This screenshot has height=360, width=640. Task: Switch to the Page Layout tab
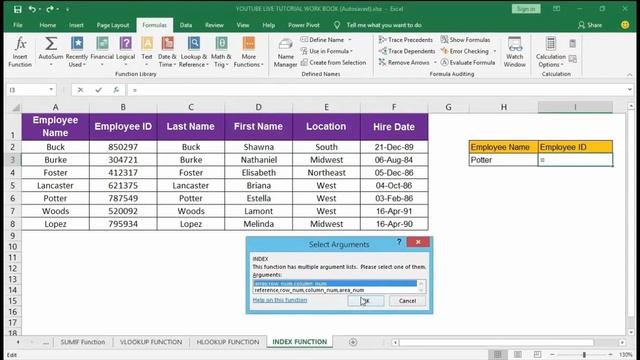click(113, 25)
